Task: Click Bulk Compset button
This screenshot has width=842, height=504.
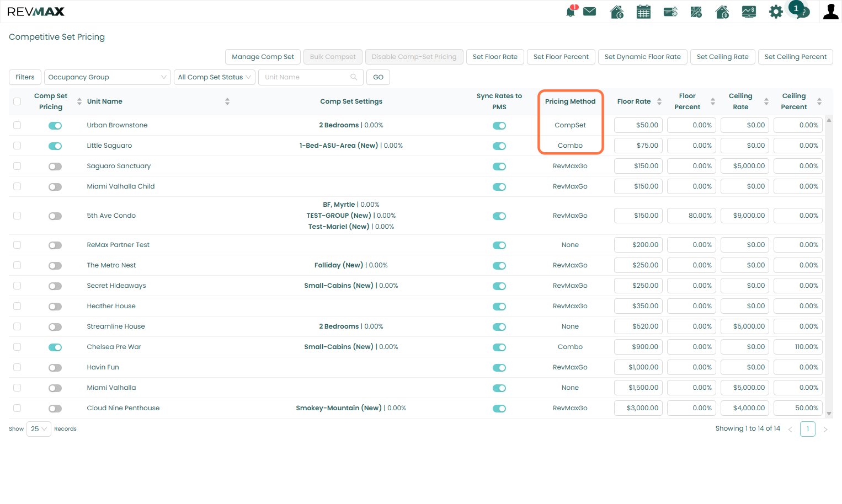Action: (333, 57)
